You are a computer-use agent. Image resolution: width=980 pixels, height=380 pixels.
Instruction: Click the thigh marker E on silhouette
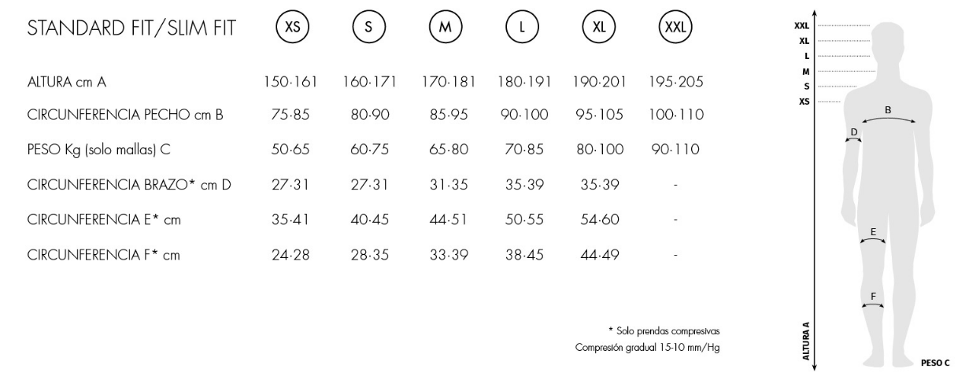(873, 236)
